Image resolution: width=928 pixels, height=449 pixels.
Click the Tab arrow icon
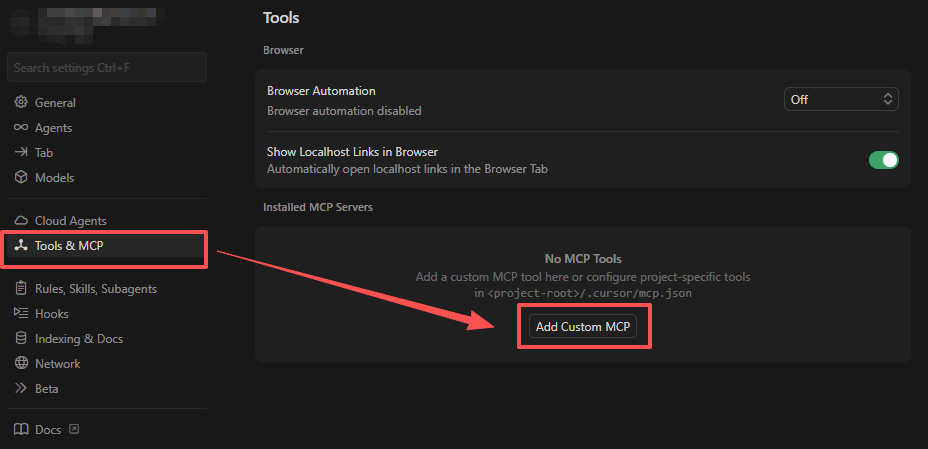tap(21, 153)
